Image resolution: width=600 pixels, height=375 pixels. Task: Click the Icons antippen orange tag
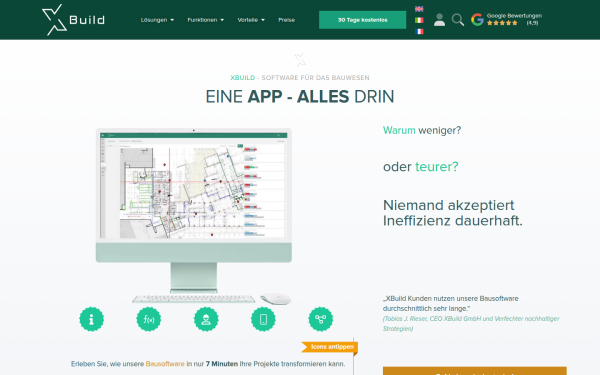(x=330, y=347)
